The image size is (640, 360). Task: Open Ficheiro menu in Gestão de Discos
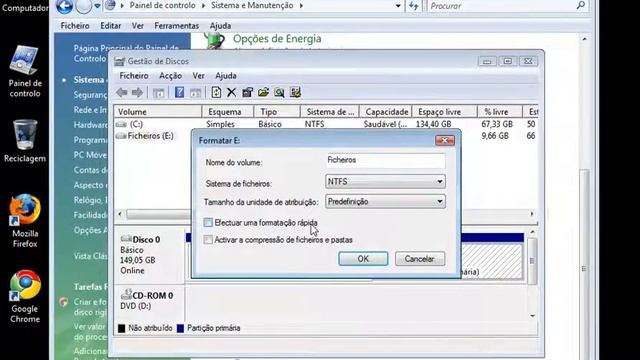tap(134, 76)
